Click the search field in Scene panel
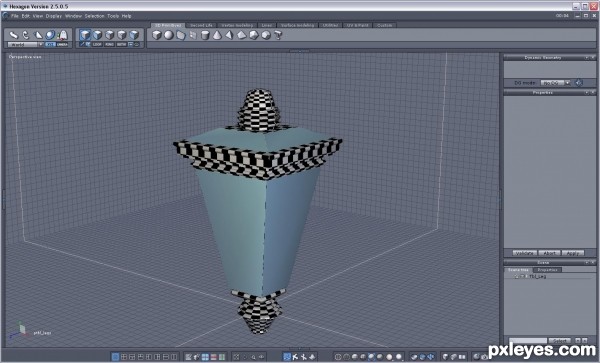This screenshot has width=600, height=363. [x=528, y=340]
